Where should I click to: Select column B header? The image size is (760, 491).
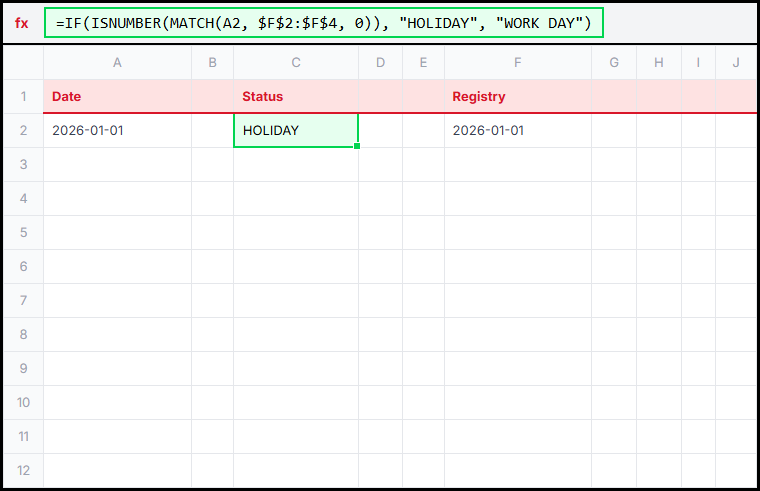tap(212, 63)
